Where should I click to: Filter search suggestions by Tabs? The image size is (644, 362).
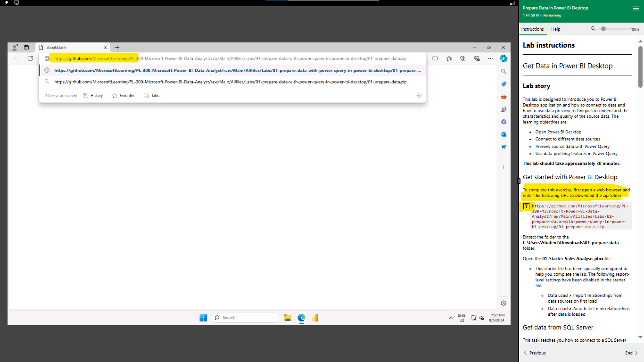click(151, 95)
